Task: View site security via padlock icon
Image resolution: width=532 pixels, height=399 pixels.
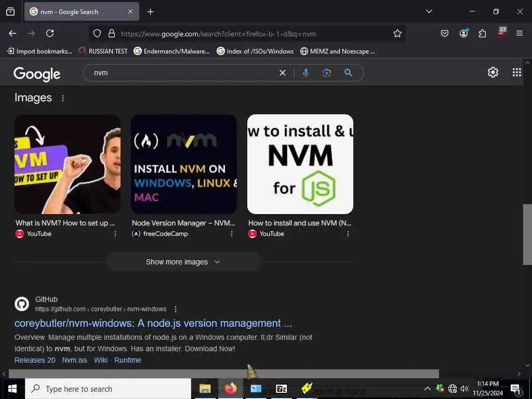Action: [112, 34]
